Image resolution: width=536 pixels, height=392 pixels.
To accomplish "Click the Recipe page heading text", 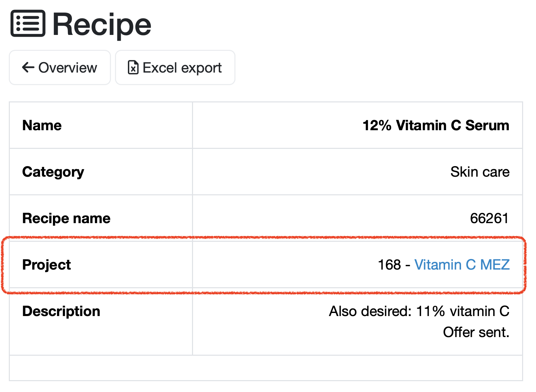I will pyautogui.click(x=102, y=24).
